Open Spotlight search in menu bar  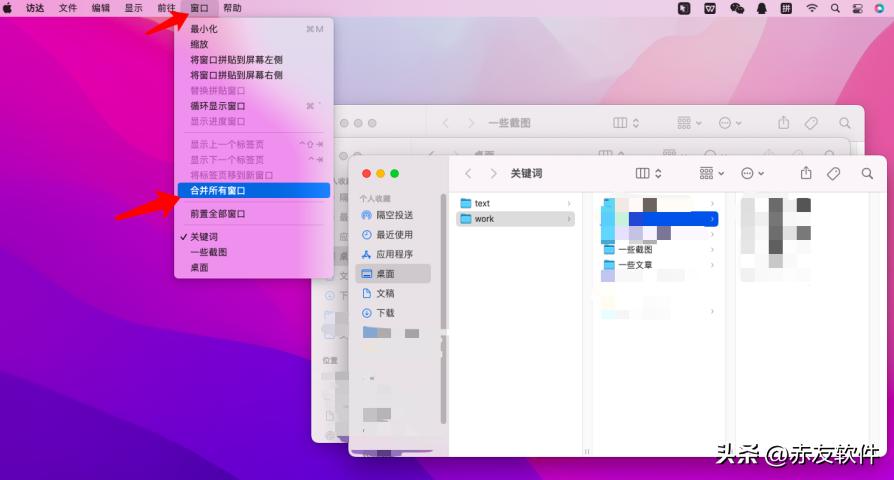coord(835,8)
